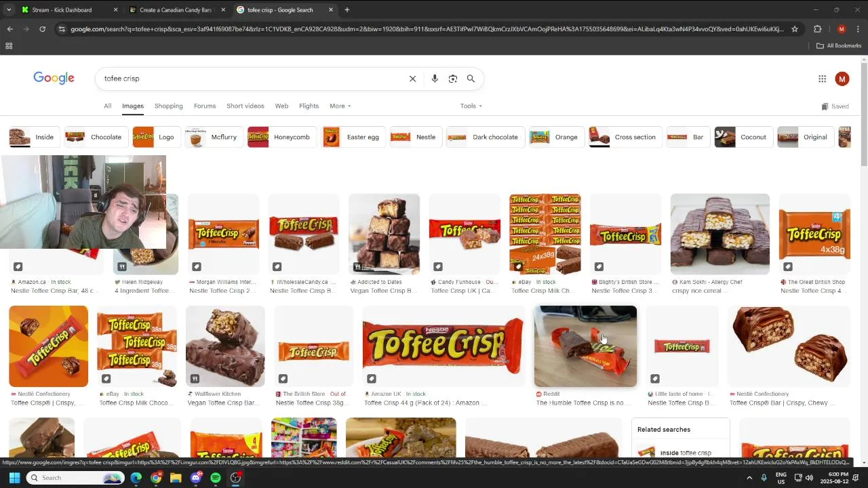
Task: Open the Windows Start menu
Action: (14, 478)
